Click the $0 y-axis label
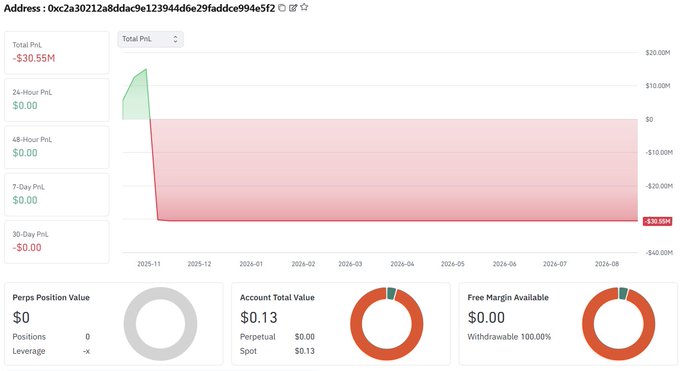Screen dimensions: 680x371 [649, 119]
